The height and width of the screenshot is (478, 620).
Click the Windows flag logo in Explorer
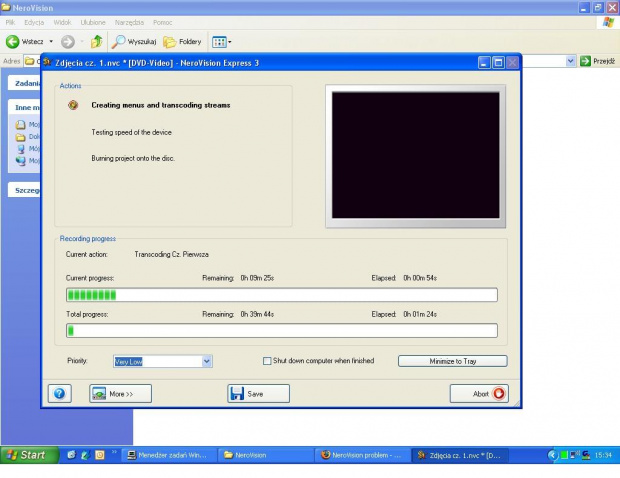pos(608,22)
